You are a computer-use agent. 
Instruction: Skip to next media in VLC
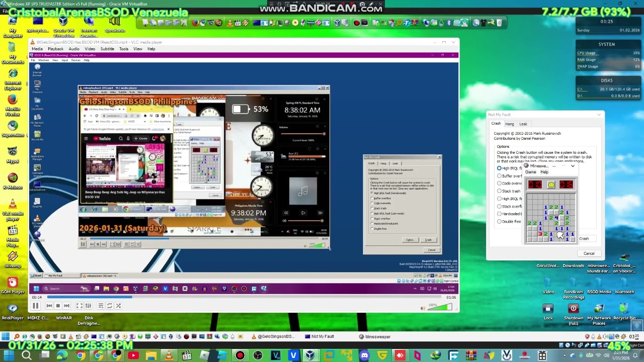click(x=66, y=306)
